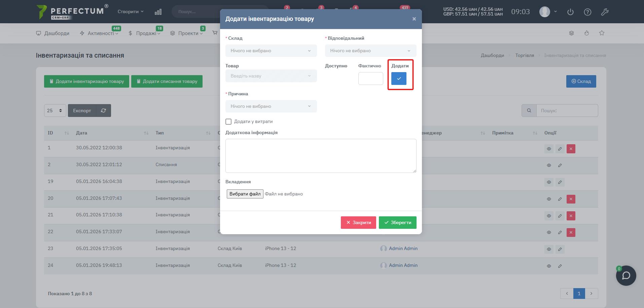Open the help question mark icon

click(587, 12)
